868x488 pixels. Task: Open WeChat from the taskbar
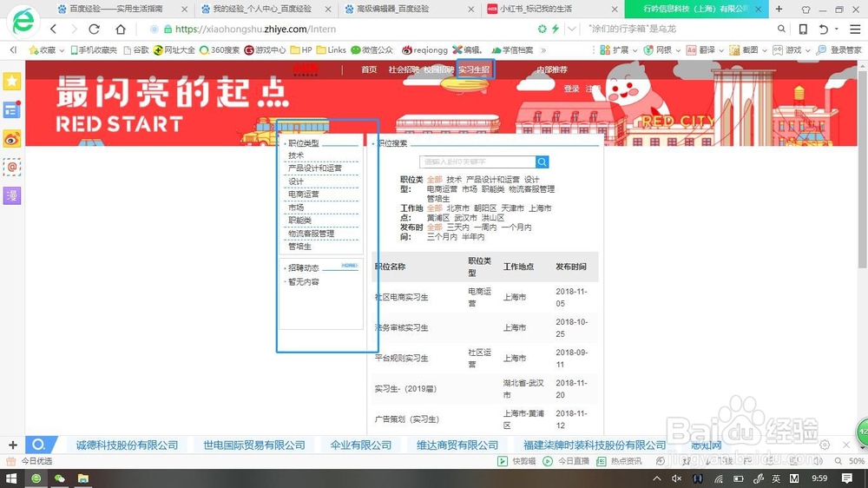(59, 478)
